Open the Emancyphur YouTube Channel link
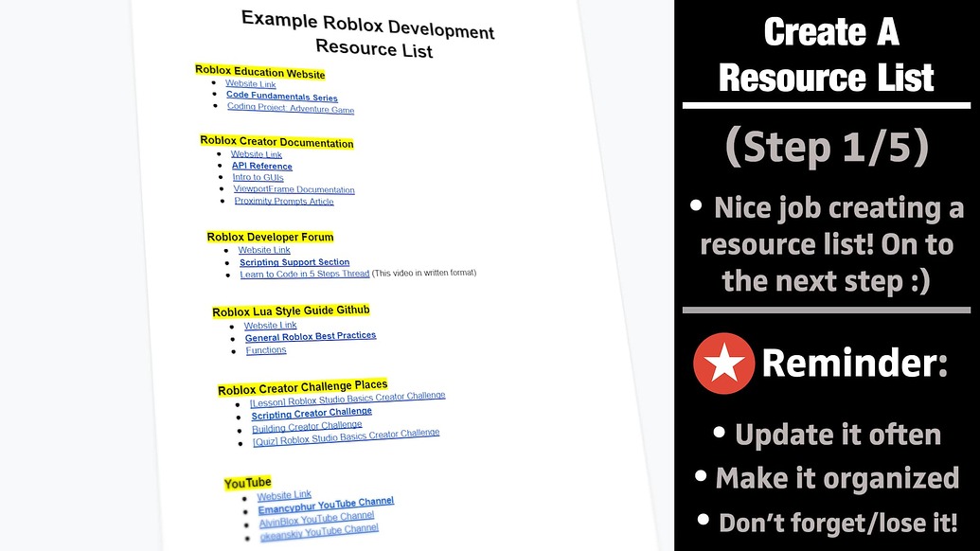980x551 pixels. tap(326, 506)
